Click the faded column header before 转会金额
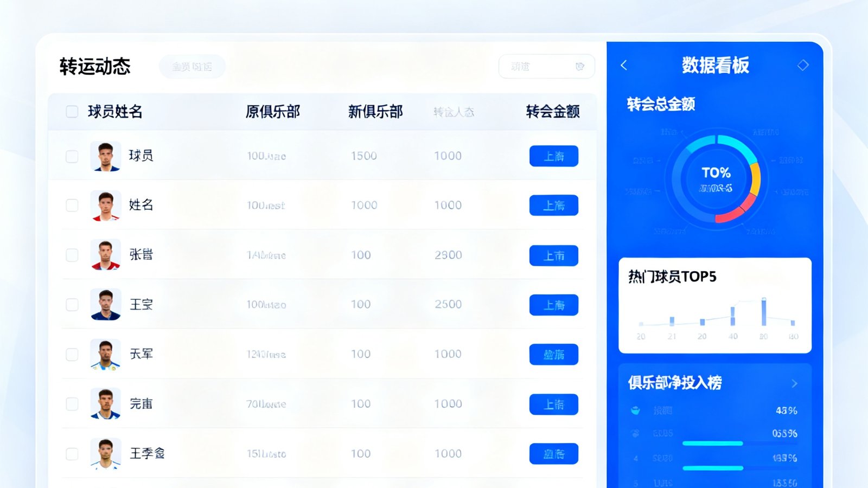The height and width of the screenshot is (488, 868). [x=454, y=112]
